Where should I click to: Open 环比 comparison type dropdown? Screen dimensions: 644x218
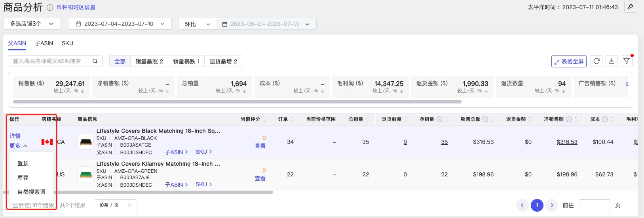pos(197,24)
